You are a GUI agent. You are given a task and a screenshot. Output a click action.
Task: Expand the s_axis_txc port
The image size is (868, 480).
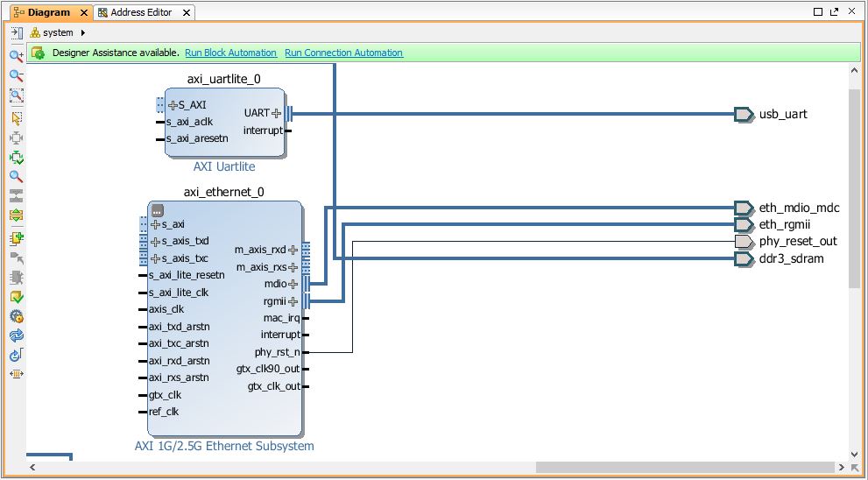click(x=156, y=258)
